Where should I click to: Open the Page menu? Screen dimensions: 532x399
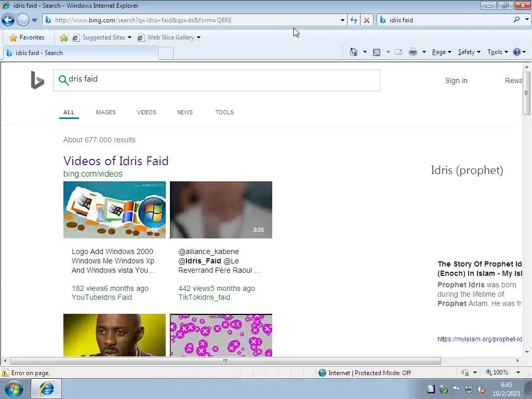442,52
